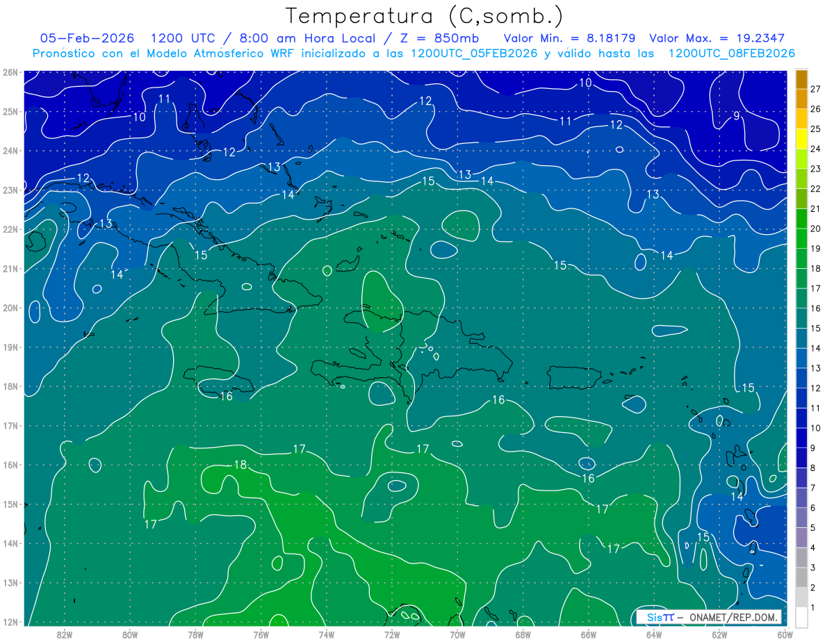Click the "Valor Min. = 8.18179" value
This screenshot has height=644, width=834.
coord(571,38)
